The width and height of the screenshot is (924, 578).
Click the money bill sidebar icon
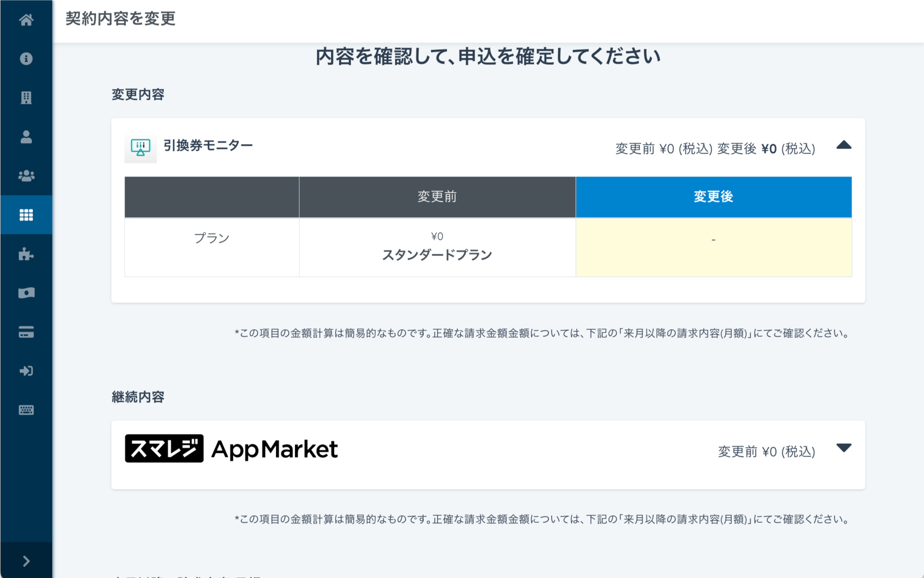26,293
